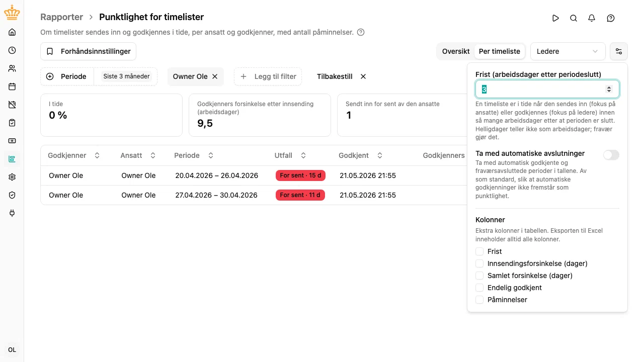Open the clipboard-check sidebar icon
This screenshot has width=644, height=362.
pyautogui.click(x=12, y=123)
